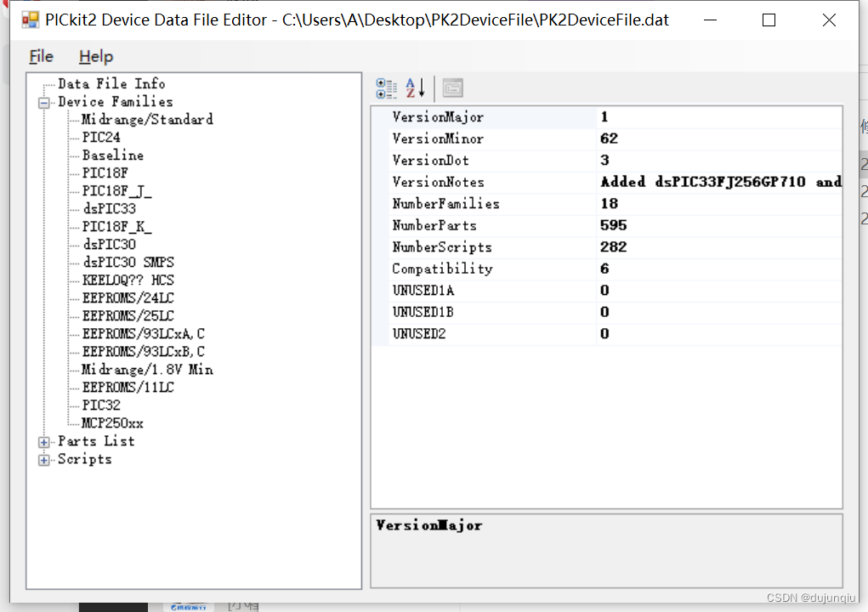Click the UNUSED2 value 0
Screen dimensions: 868x612
point(604,334)
